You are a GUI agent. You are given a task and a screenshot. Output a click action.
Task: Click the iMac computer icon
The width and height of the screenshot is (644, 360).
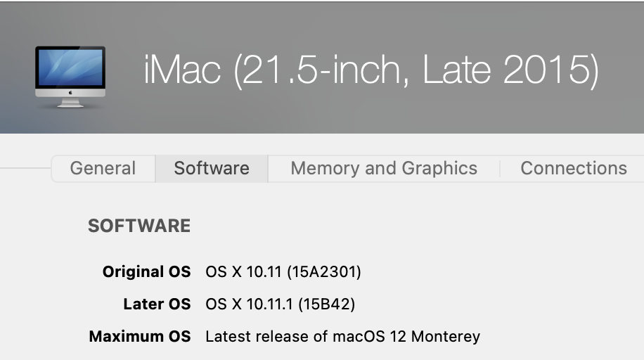point(70,77)
